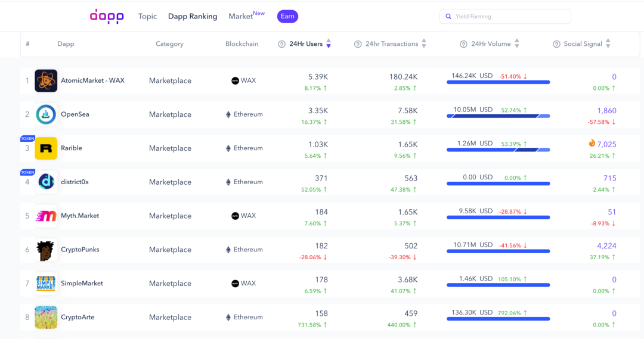Open CryptoArte dapp name

(78, 317)
